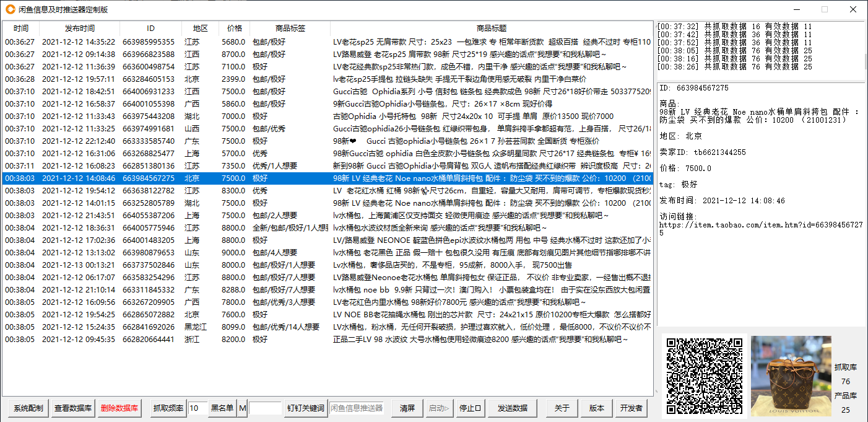Click the 开发者 developer button
The width and height of the screenshot is (868, 422).
631,408
